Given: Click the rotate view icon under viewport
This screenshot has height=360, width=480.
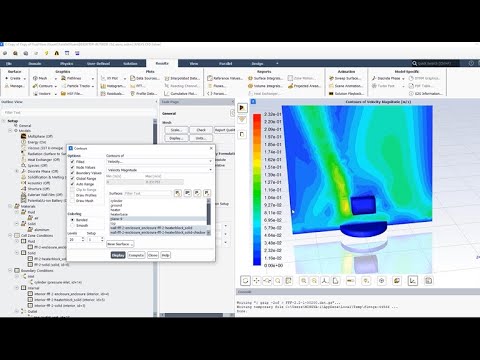Looking at the screenshot, I should point(245,281).
